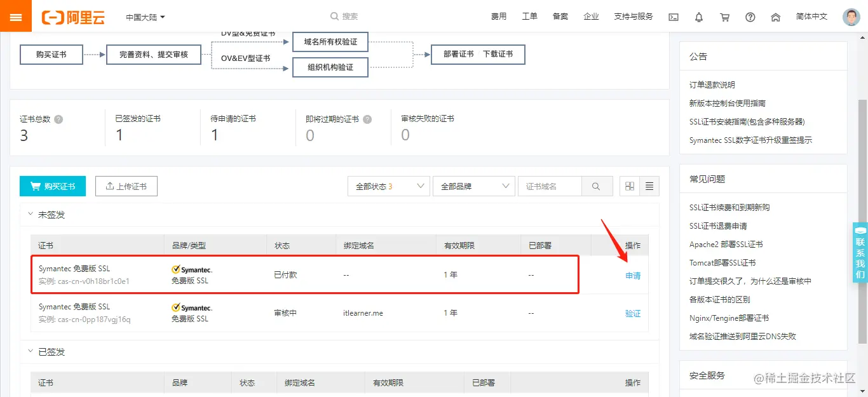The width and height of the screenshot is (868, 397).
Task: Open Apache2 部署SSL证书 FAQ
Action: click(726, 245)
